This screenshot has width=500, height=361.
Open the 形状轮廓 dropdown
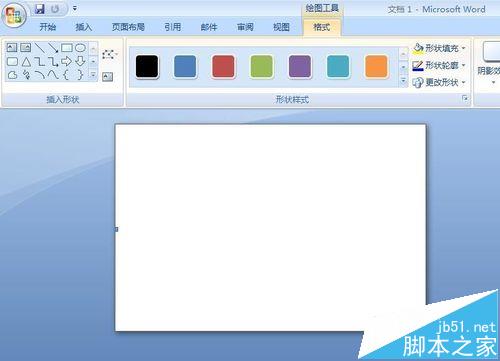point(439,65)
